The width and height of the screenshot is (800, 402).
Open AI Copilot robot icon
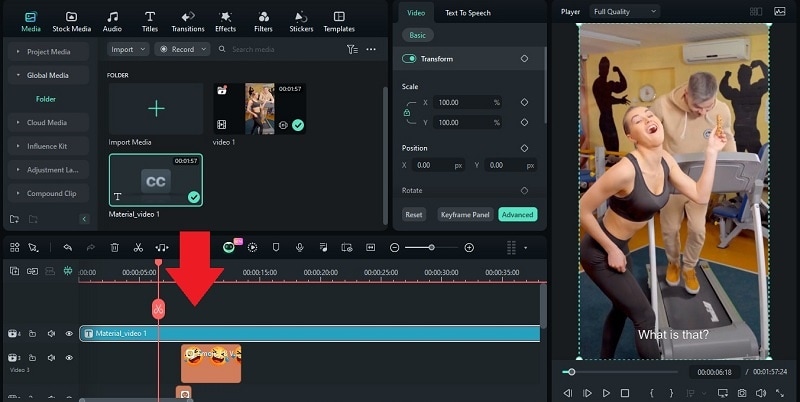click(x=229, y=247)
